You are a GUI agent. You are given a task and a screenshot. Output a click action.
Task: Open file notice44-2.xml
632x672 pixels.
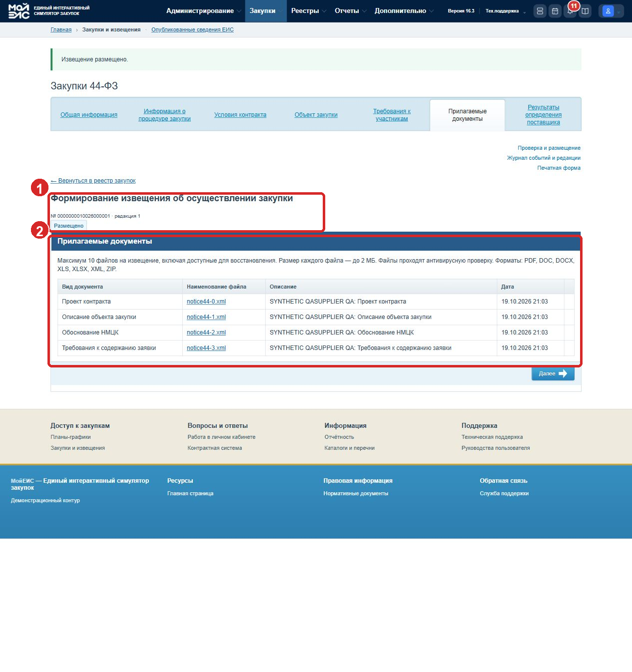click(206, 333)
